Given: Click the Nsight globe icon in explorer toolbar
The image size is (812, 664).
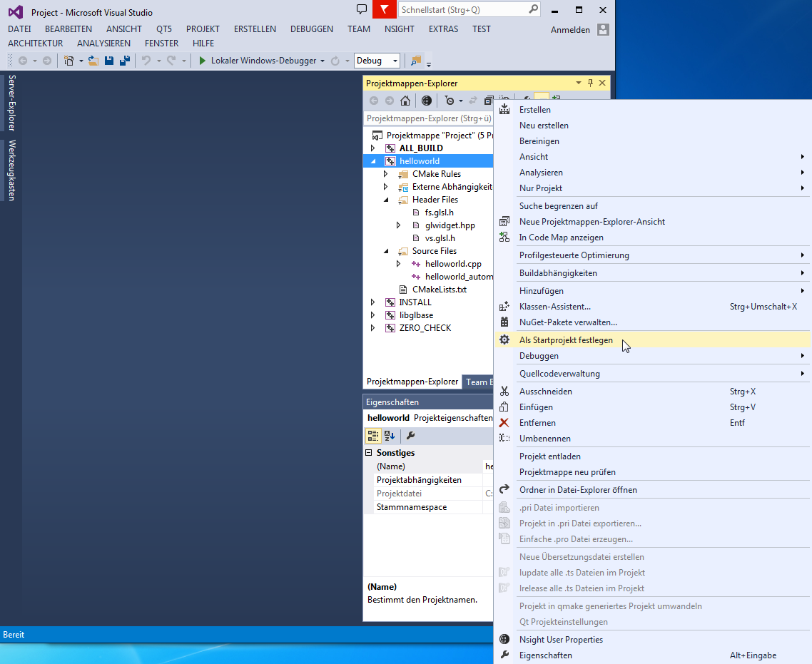Looking at the screenshot, I should [426, 101].
